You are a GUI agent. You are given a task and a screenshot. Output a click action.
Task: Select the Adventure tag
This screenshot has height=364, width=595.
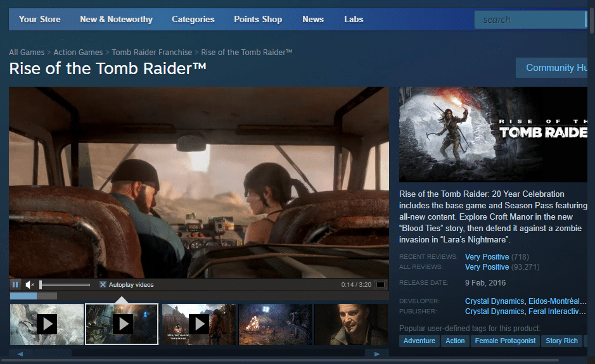(x=419, y=341)
